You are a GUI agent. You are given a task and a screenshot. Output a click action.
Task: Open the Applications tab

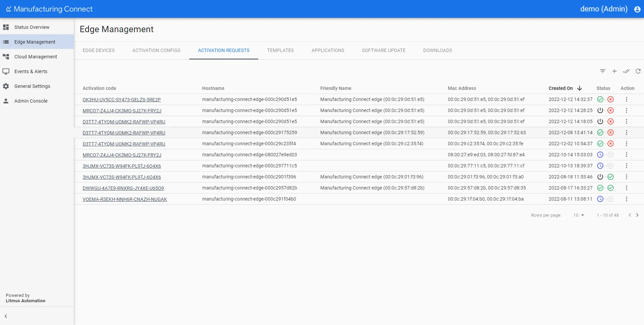(328, 50)
